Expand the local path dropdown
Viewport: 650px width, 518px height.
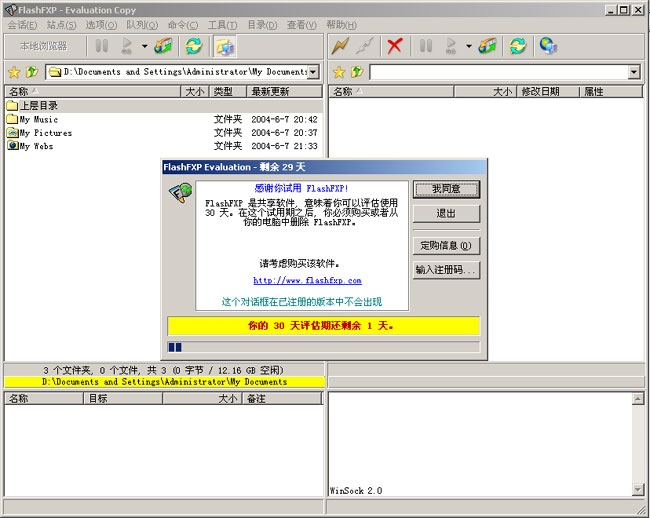pos(313,72)
